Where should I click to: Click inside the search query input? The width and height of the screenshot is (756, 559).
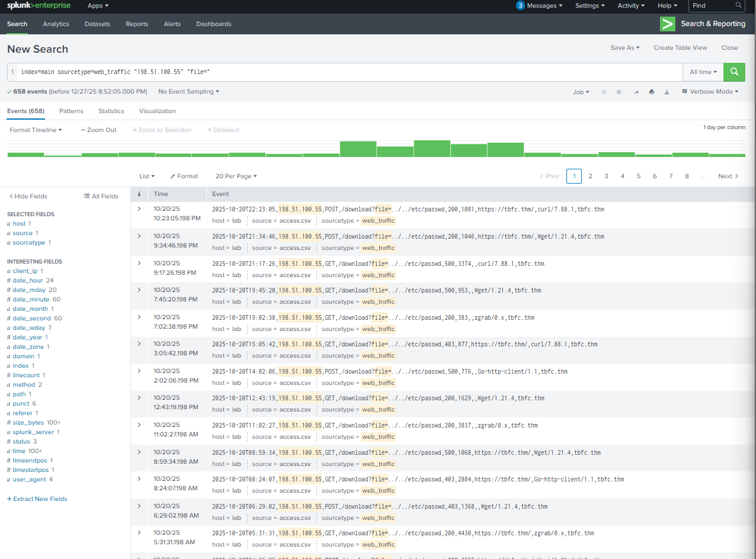(x=350, y=72)
